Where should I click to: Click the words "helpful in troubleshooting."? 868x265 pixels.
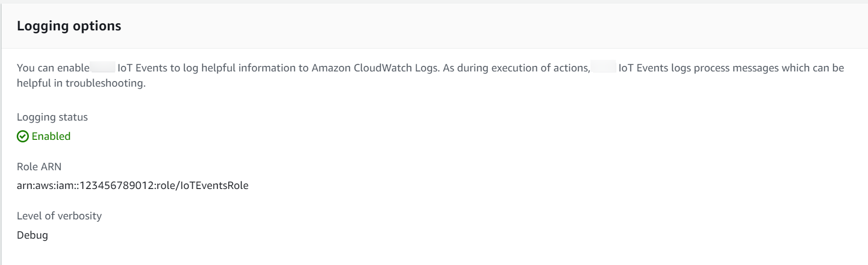click(x=81, y=83)
